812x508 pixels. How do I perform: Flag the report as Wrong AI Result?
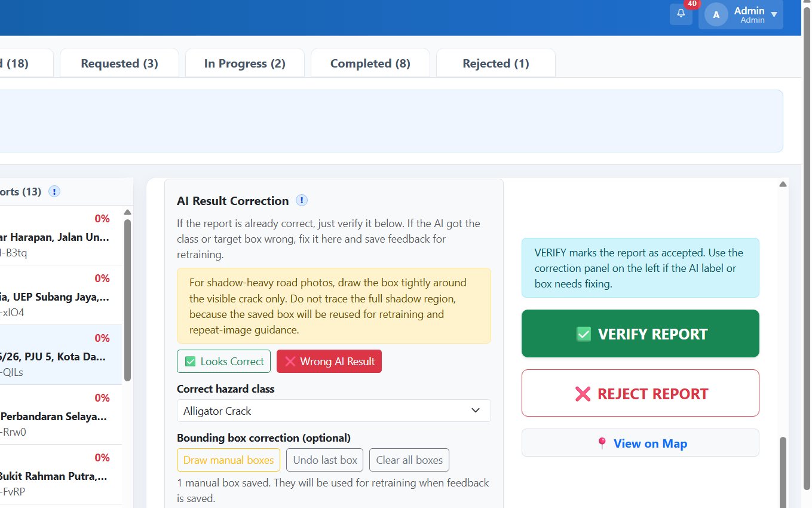[329, 361]
